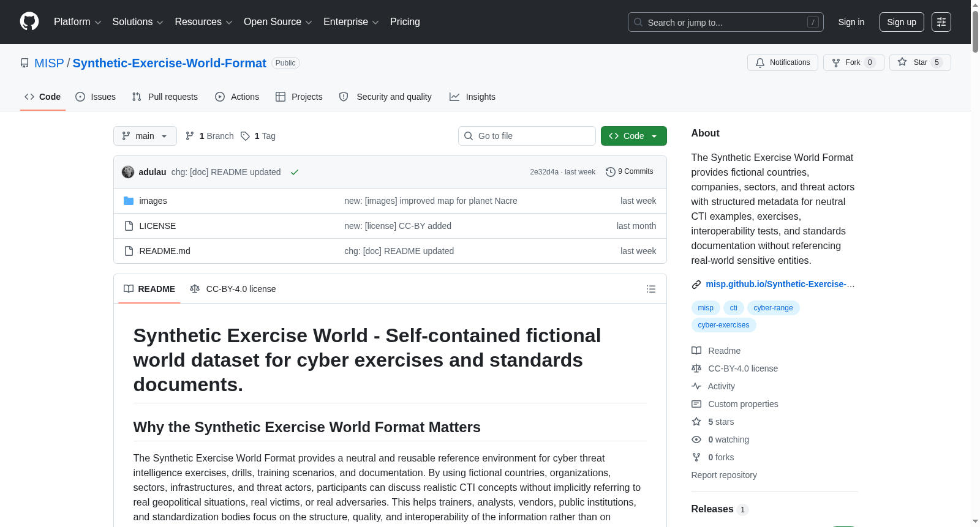Switch to the Actions tab
Screen dimensions: 980x527
pyautogui.click(x=237, y=97)
